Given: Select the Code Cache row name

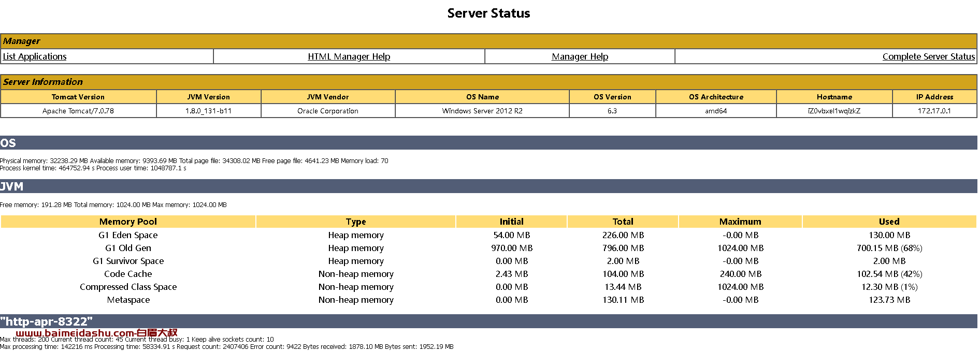Looking at the screenshot, I should (x=128, y=274).
